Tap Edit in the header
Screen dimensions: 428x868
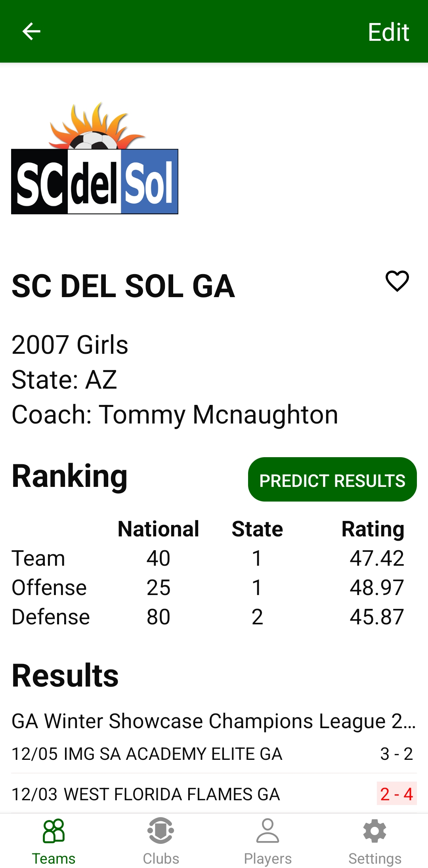(x=388, y=32)
